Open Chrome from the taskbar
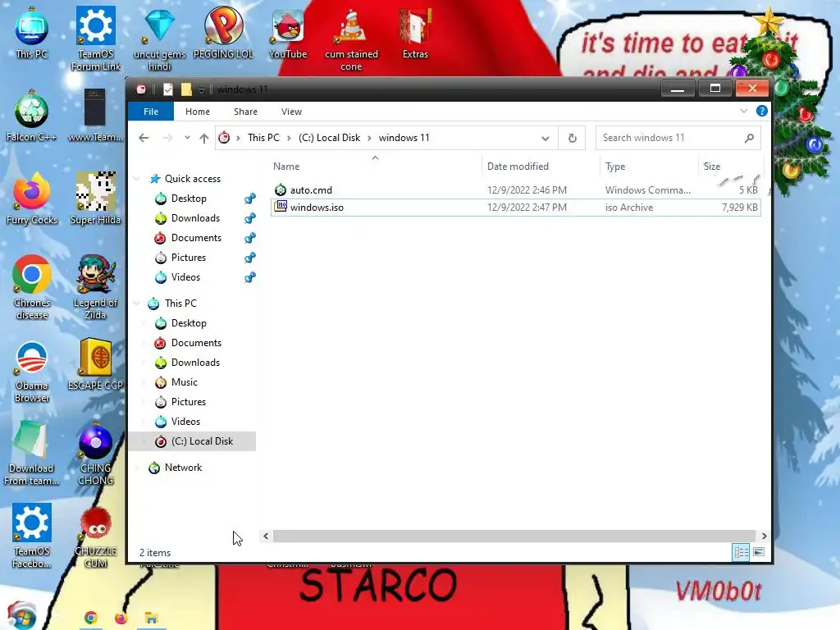This screenshot has width=840, height=630. [x=90, y=619]
